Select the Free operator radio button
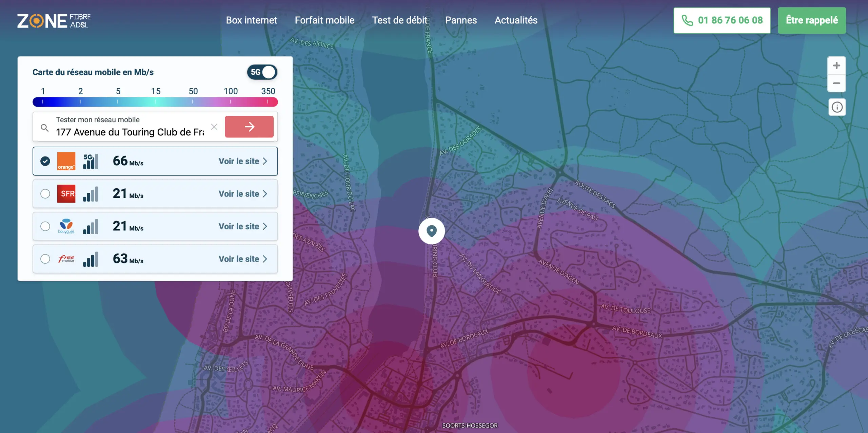 click(45, 259)
